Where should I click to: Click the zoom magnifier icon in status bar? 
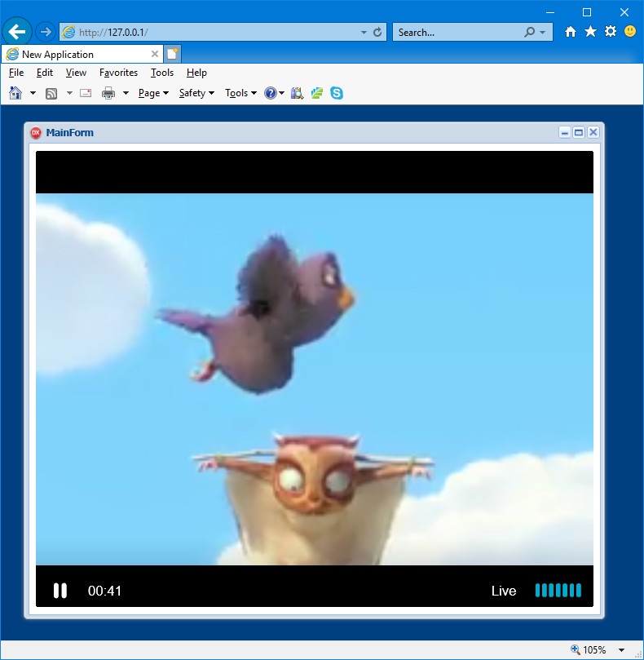575,649
